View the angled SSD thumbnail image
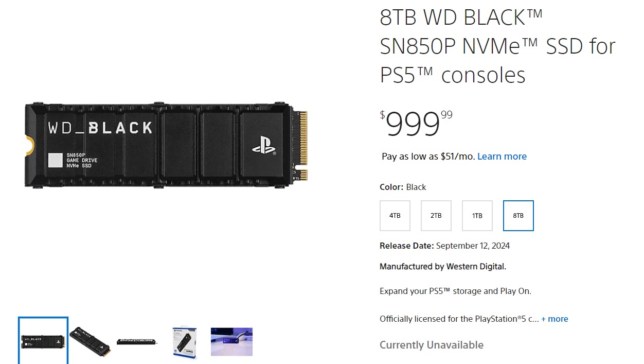The image size is (644, 364). (x=90, y=342)
